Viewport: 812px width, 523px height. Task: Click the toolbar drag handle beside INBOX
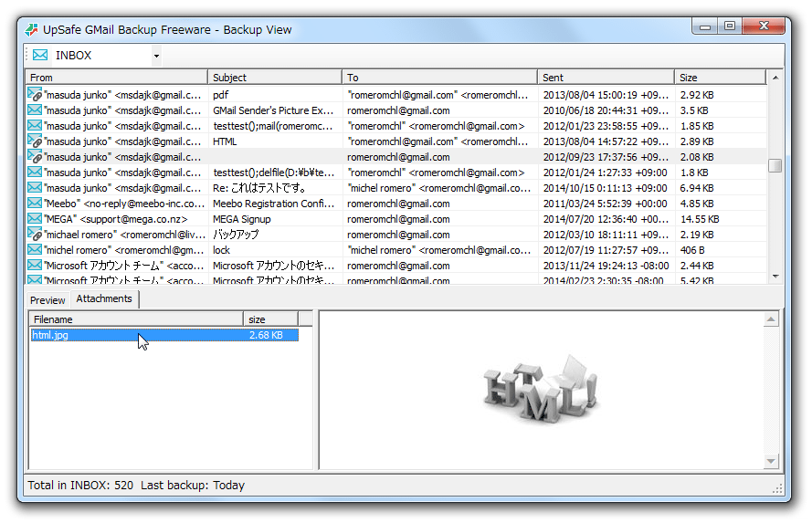click(x=26, y=56)
